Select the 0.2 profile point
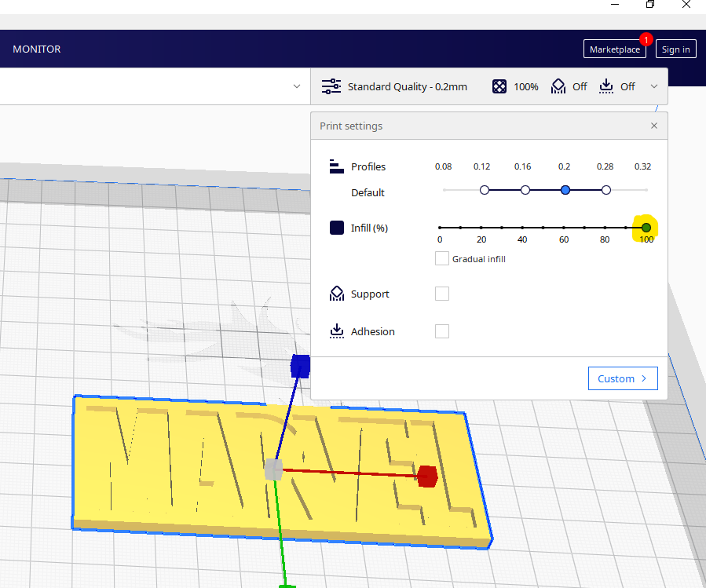Viewport: 706px width, 588px height. [565, 190]
